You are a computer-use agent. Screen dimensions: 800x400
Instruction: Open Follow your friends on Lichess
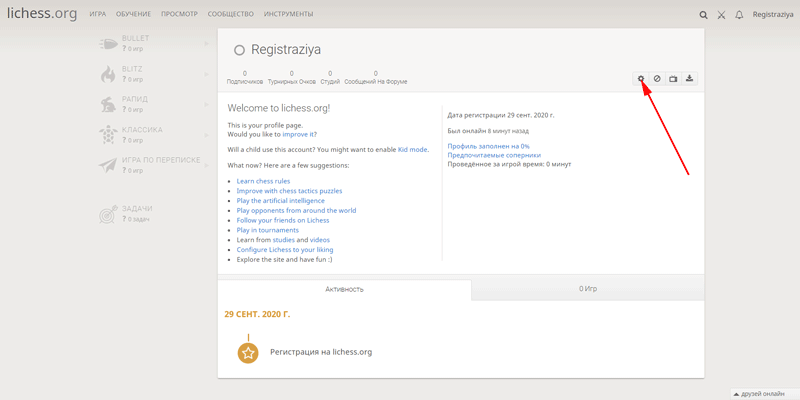coord(283,220)
